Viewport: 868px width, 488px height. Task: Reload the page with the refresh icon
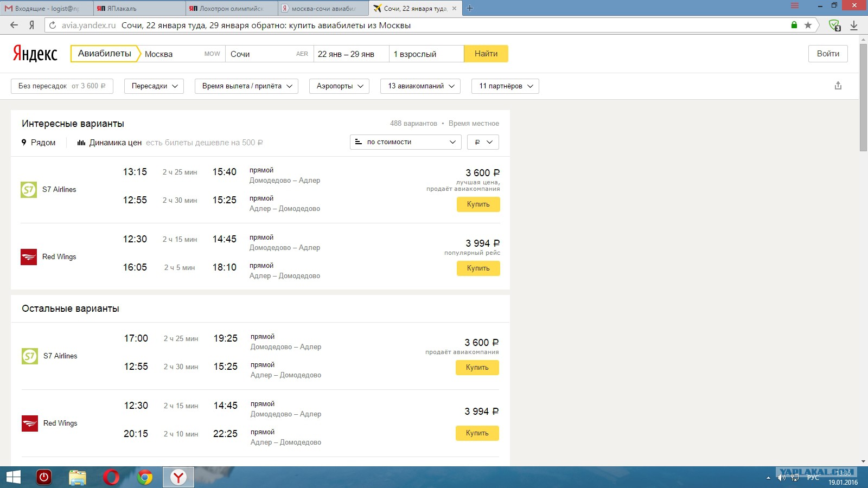tap(53, 25)
